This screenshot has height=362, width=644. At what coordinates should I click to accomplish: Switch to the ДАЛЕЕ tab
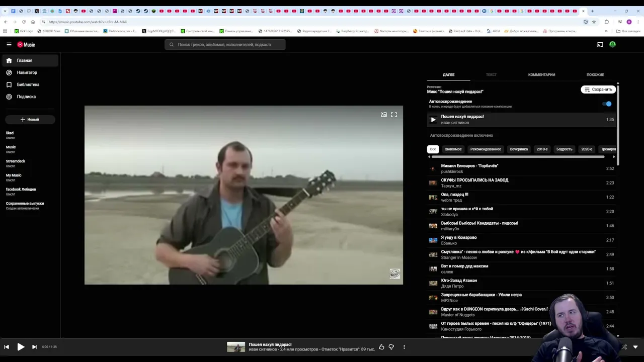point(448,75)
